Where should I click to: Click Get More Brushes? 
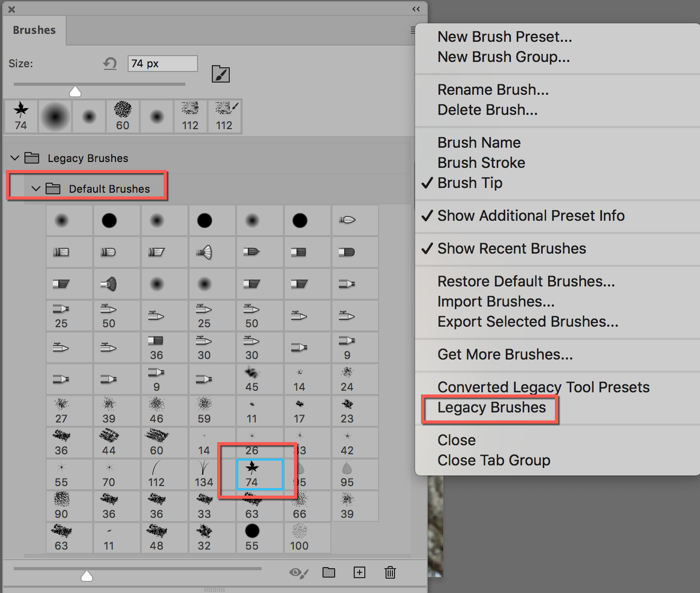505,354
